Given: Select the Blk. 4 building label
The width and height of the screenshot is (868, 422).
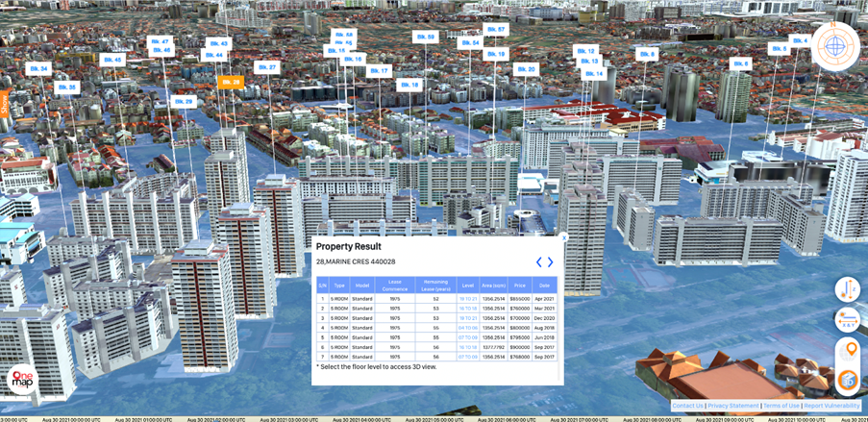Looking at the screenshot, I should tap(800, 40).
